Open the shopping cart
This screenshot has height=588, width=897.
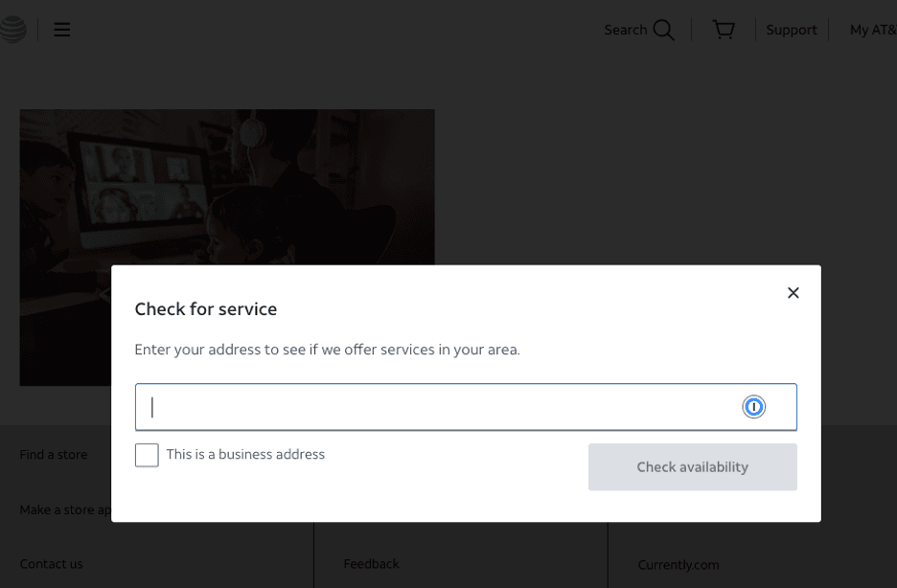[724, 29]
